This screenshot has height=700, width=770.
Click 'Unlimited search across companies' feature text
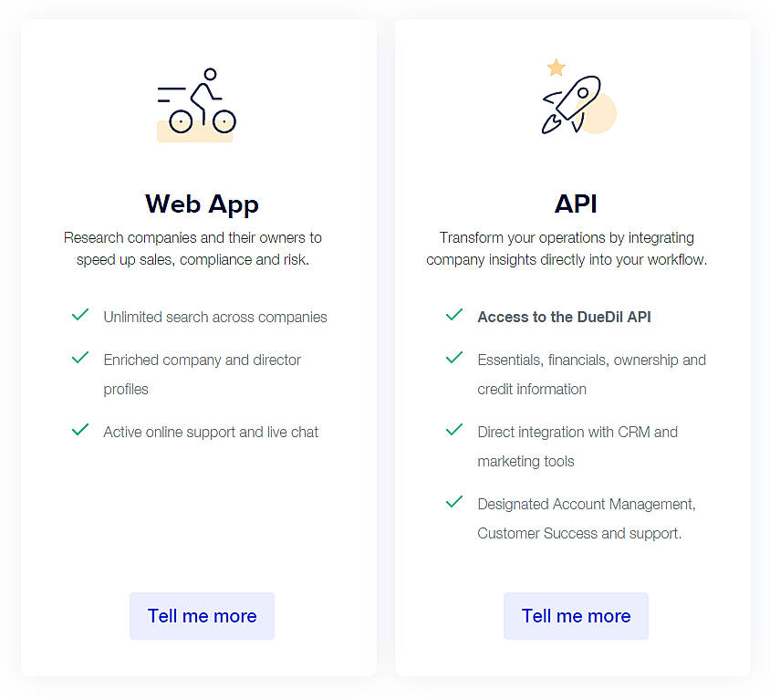(x=215, y=317)
